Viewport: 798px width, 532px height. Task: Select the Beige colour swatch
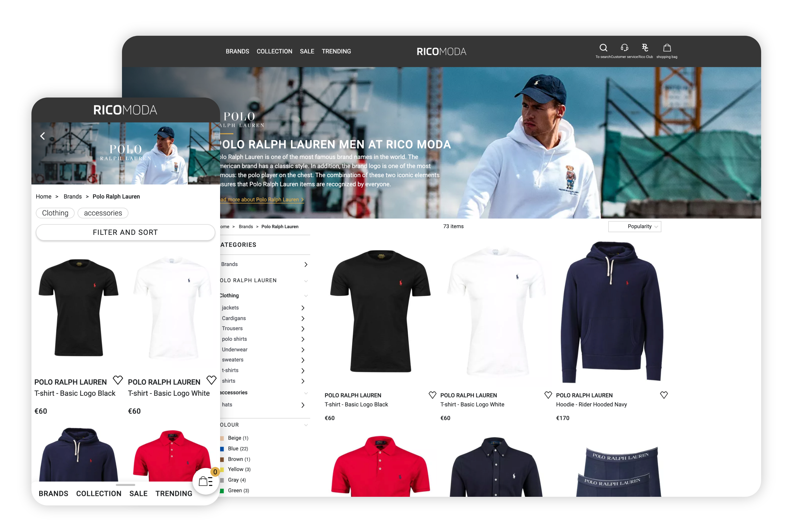[222, 438]
